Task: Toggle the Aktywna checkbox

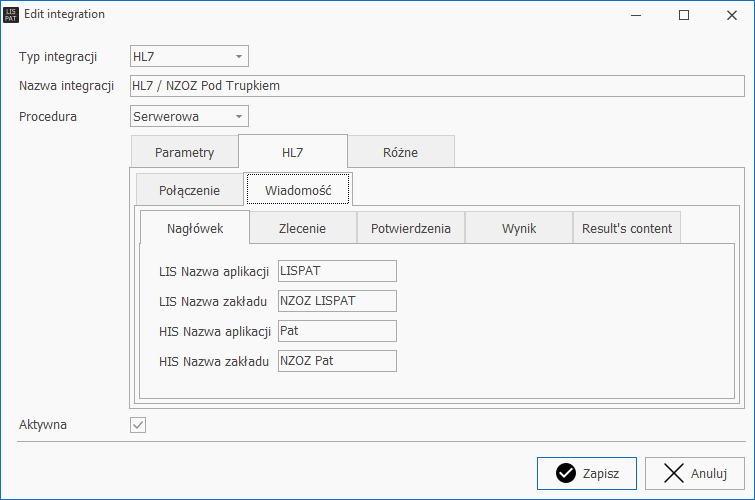Action: [139, 425]
